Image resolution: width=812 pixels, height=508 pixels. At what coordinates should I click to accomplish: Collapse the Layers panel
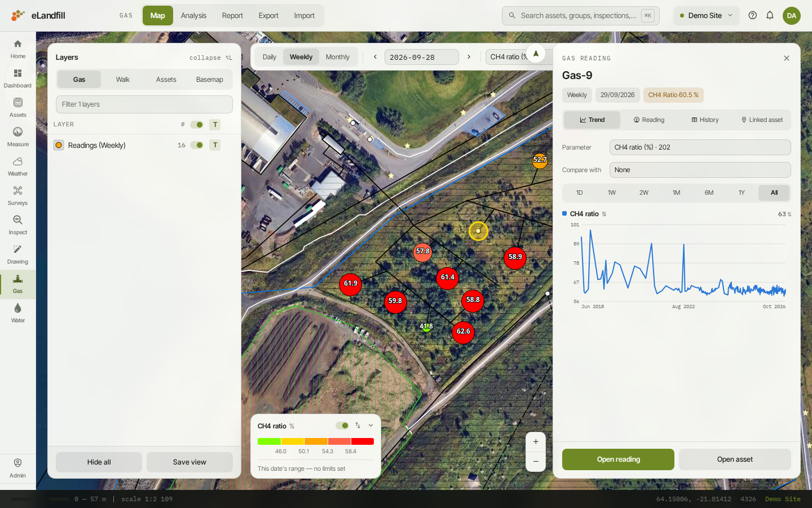coord(211,58)
